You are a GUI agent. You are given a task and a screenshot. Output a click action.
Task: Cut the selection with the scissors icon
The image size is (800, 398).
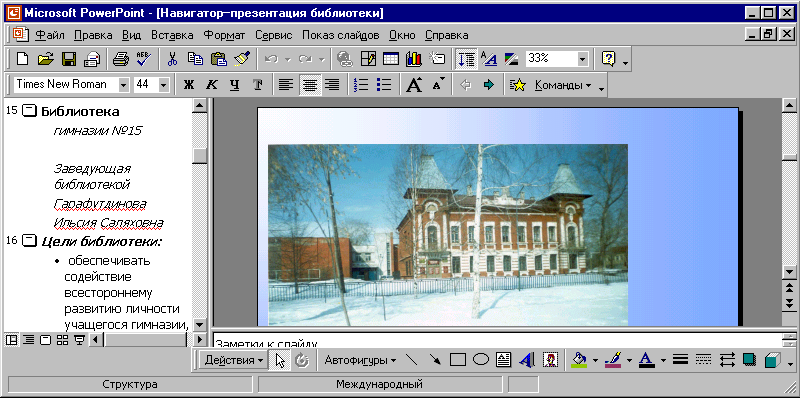(x=172, y=59)
